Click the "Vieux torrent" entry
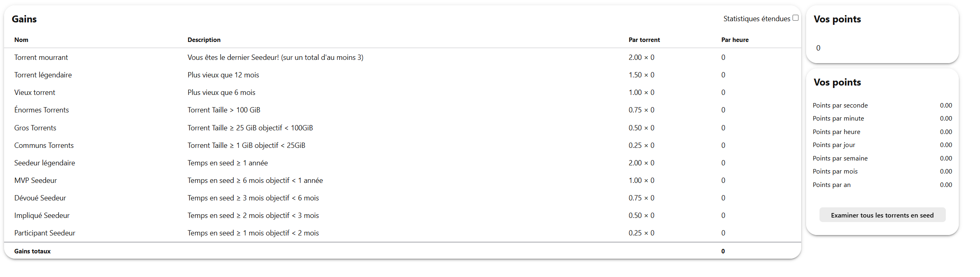Screen dimensions: 980x277 click(35, 92)
